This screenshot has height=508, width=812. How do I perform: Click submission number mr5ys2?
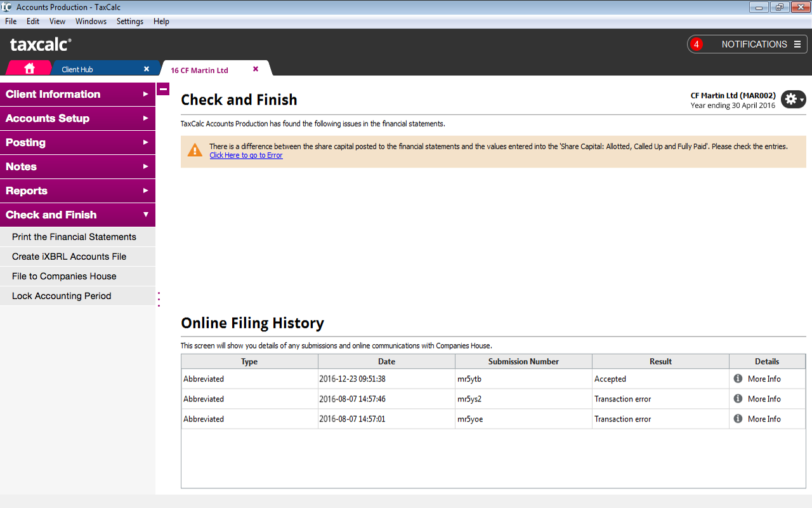tap(470, 399)
